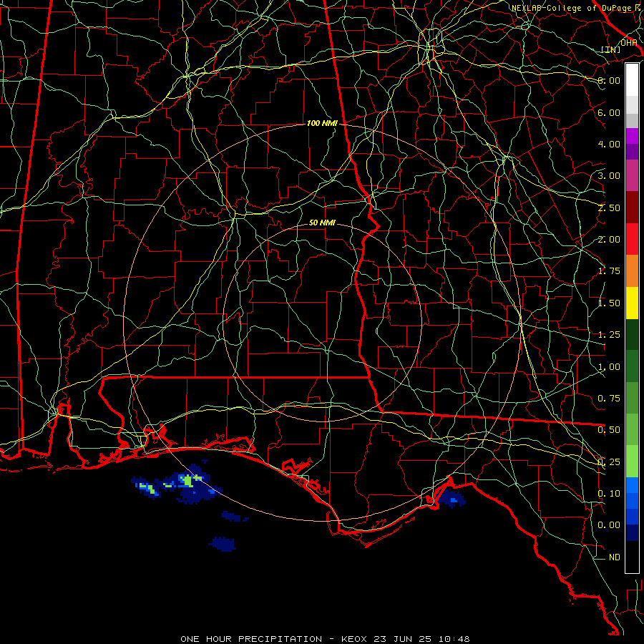Image resolution: width=644 pixels, height=644 pixels.
Task: Click the 0.10 scale label
Action: click(x=609, y=494)
